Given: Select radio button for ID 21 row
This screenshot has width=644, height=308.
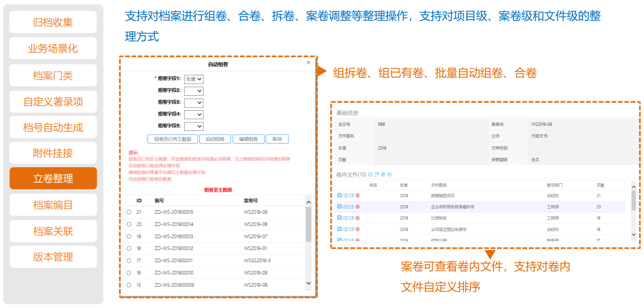Looking at the screenshot, I should (x=129, y=212).
